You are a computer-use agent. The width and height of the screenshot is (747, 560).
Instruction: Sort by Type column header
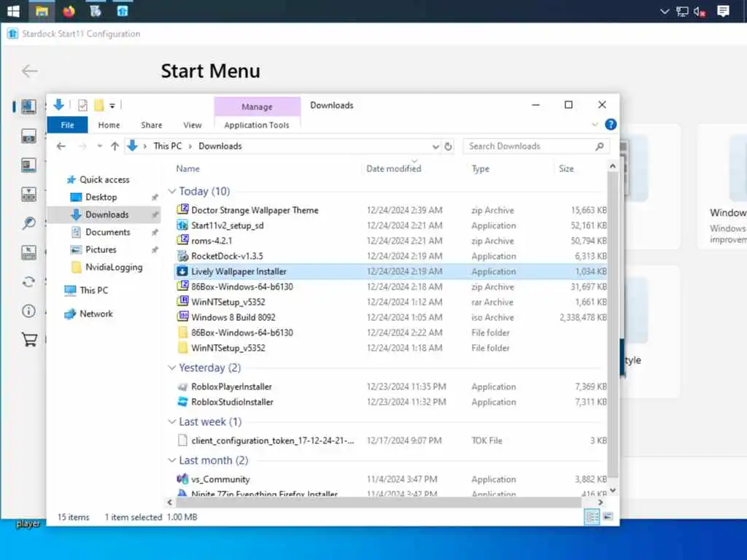pos(480,168)
